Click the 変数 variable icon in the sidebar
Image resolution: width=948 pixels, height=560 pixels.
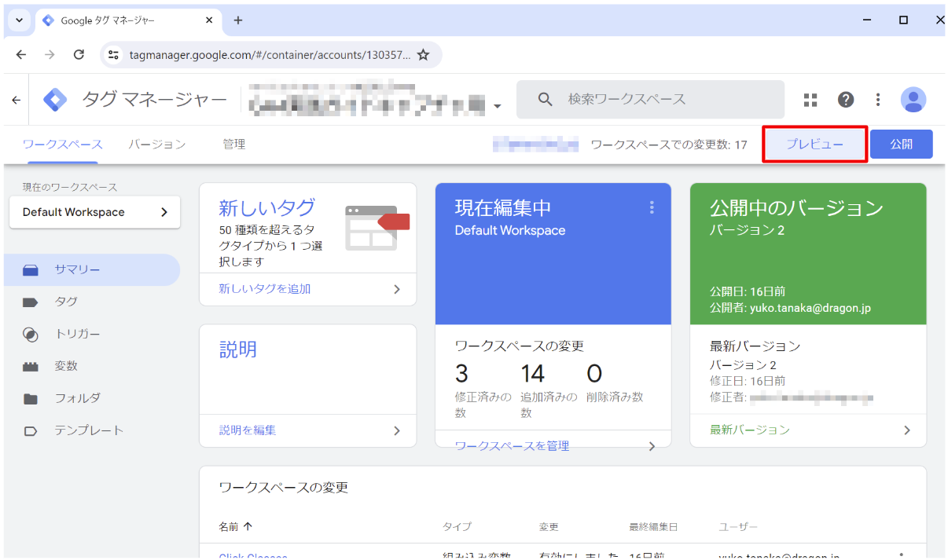(31, 367)
